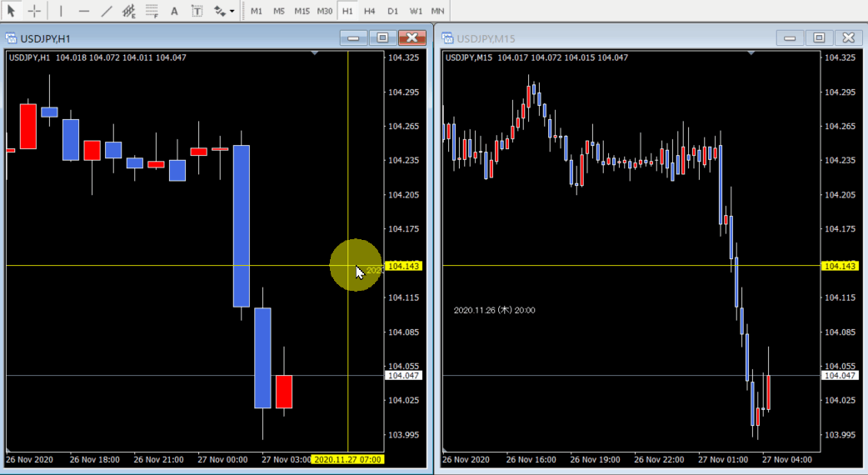Close the USDJPY,H1 chart window
Screen dimensions: 868x475
tap(412, 37)
